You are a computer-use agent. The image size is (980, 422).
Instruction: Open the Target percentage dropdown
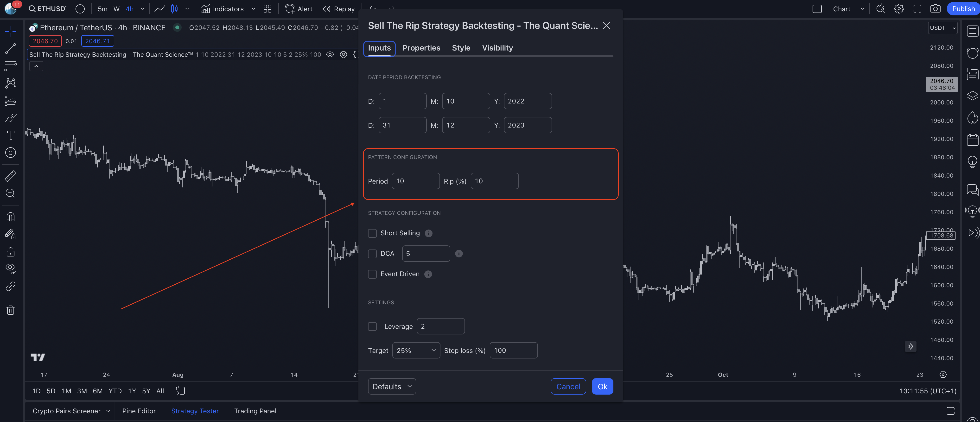click(x=416, y=351)
